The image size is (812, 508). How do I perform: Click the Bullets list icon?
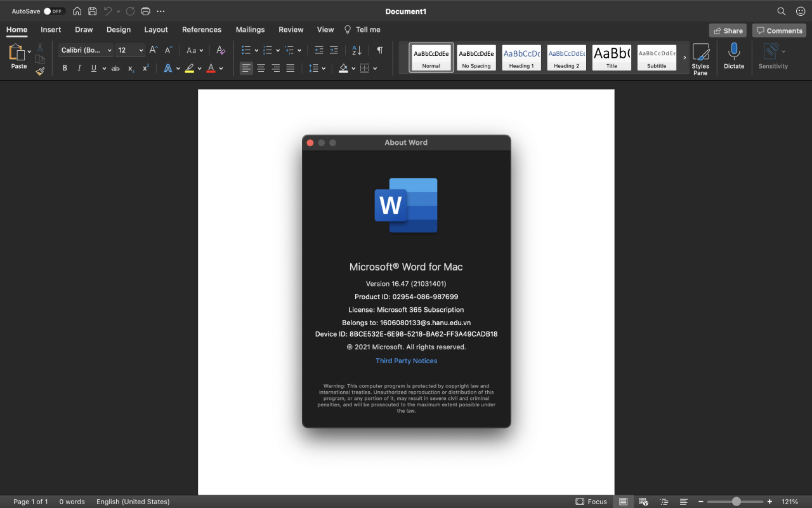[x=246, y=50]
